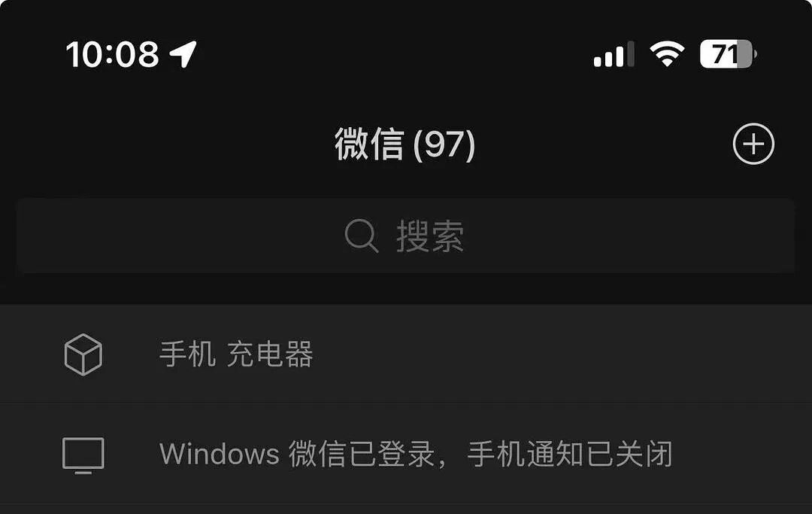Tap the cube icon beside 手机 充电器
Viewport: 812px width, 514px height.
(x=83, y=354)
